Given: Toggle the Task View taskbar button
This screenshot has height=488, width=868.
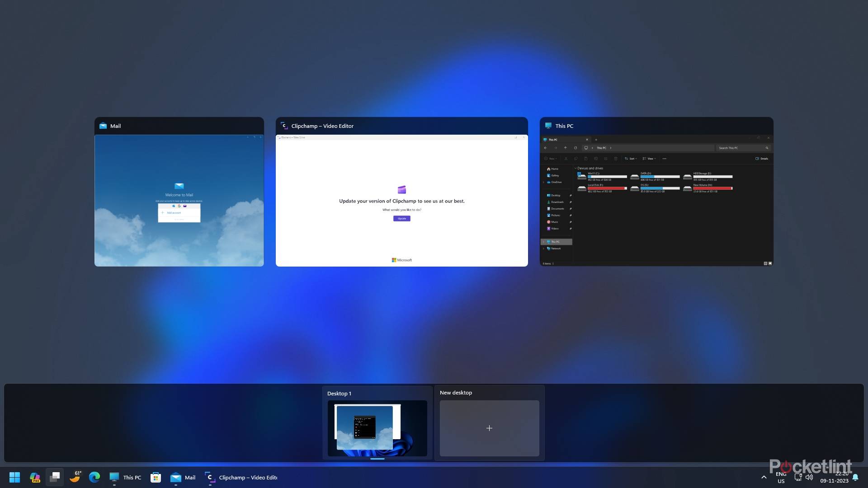Looking at the screenshot, I should tap(55, 477).
